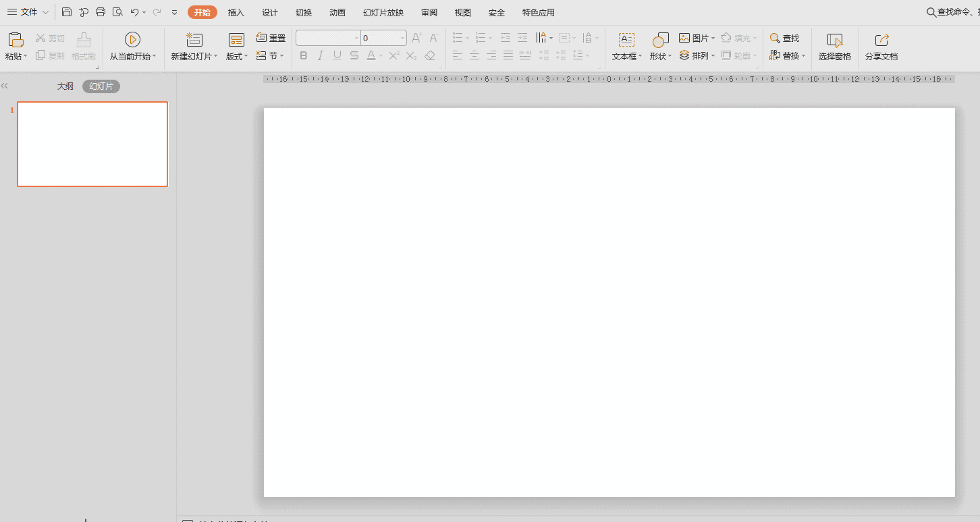Viewport: 980px width, 522px height.
Task: Click the 查找 find icon
Action: pyautogui.click(x=784, y=38)
